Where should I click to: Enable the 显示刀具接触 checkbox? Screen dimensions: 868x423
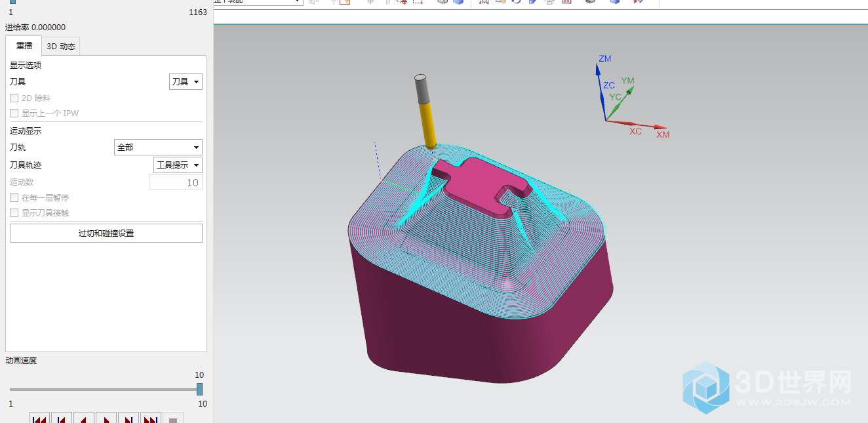pos(14,213)
